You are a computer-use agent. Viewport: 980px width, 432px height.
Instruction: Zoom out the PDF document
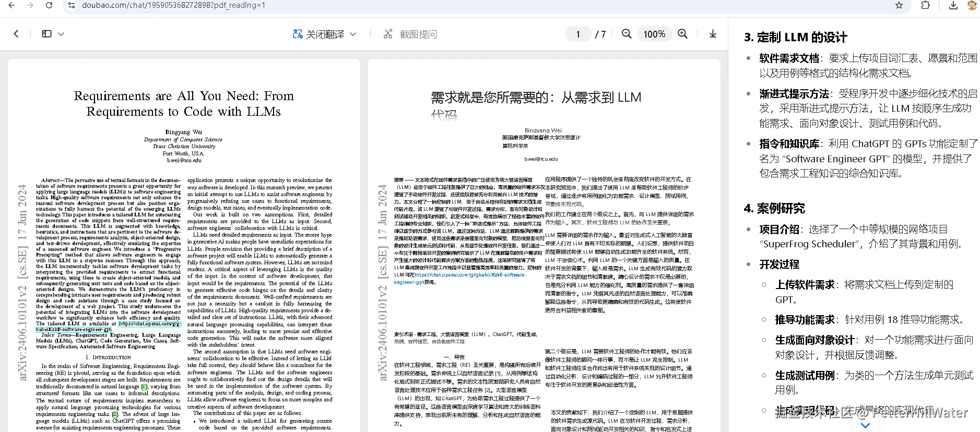tap(627, 34)
